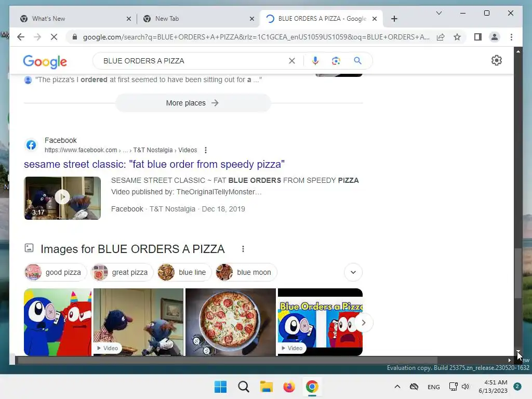The image size is (532, 399).
Task: Submit search with magnifier icon
Action: pos(357,61)
